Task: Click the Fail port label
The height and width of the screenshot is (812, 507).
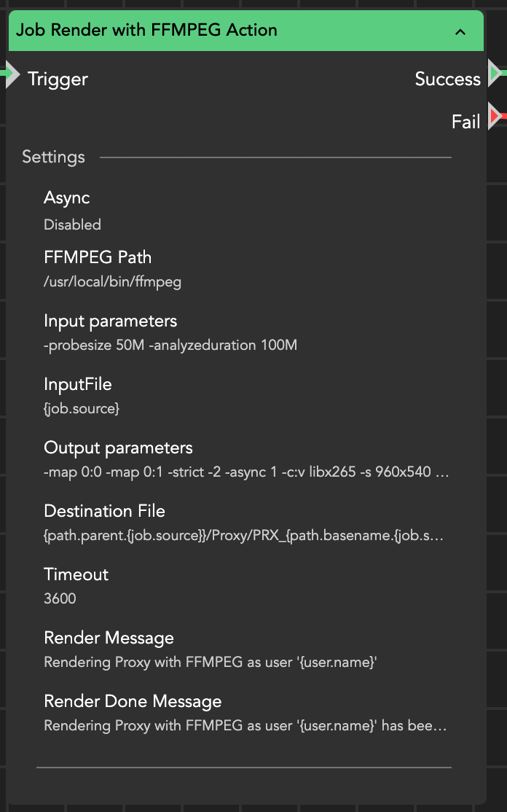Action: [x=465, y=122]
